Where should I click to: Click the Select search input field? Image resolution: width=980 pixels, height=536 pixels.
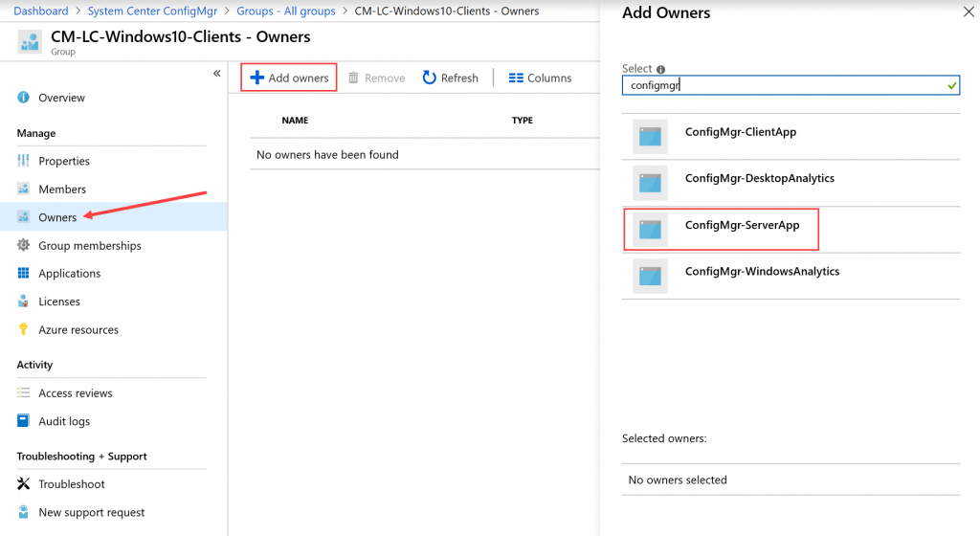(791, 85)
